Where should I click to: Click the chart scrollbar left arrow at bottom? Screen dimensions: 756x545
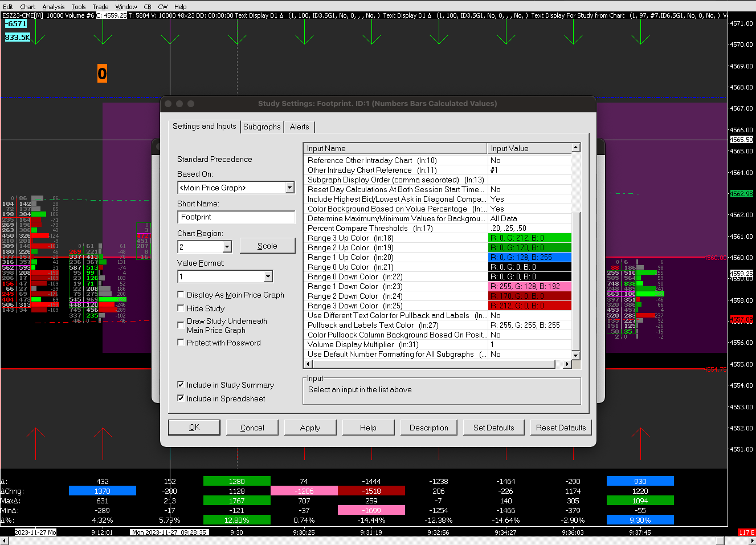coord(5,540)
